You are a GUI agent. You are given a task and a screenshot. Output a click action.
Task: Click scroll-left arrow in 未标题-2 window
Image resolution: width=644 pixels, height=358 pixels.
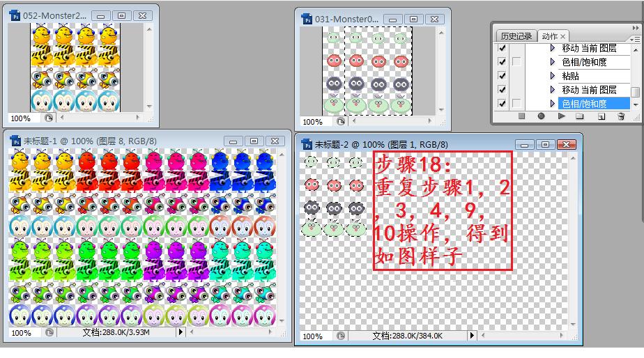point(483,336)
